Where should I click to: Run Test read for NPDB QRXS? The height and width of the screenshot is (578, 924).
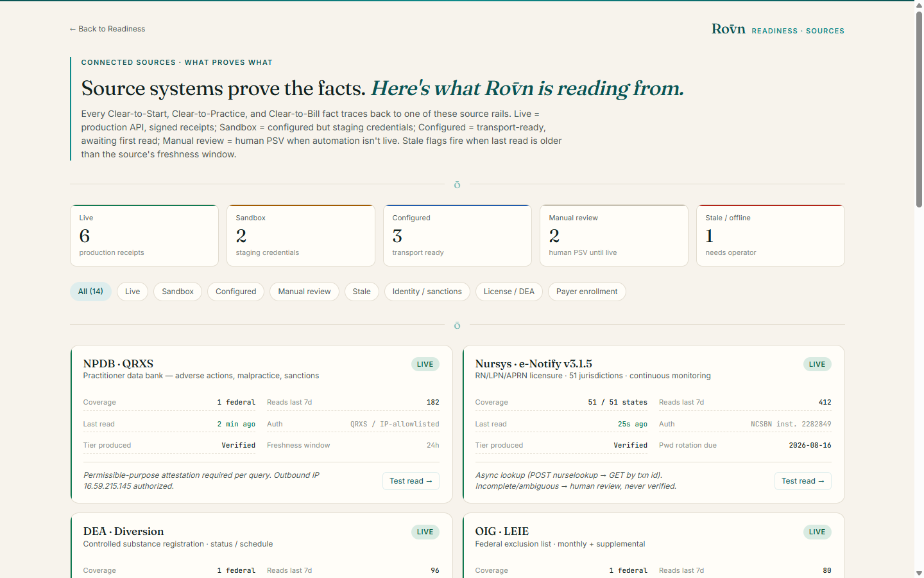411,481
